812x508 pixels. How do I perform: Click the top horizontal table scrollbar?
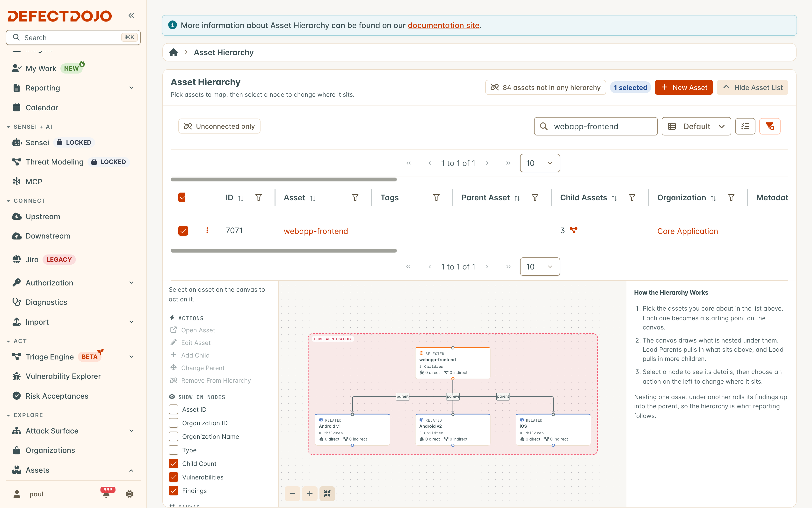coord(283,179)
